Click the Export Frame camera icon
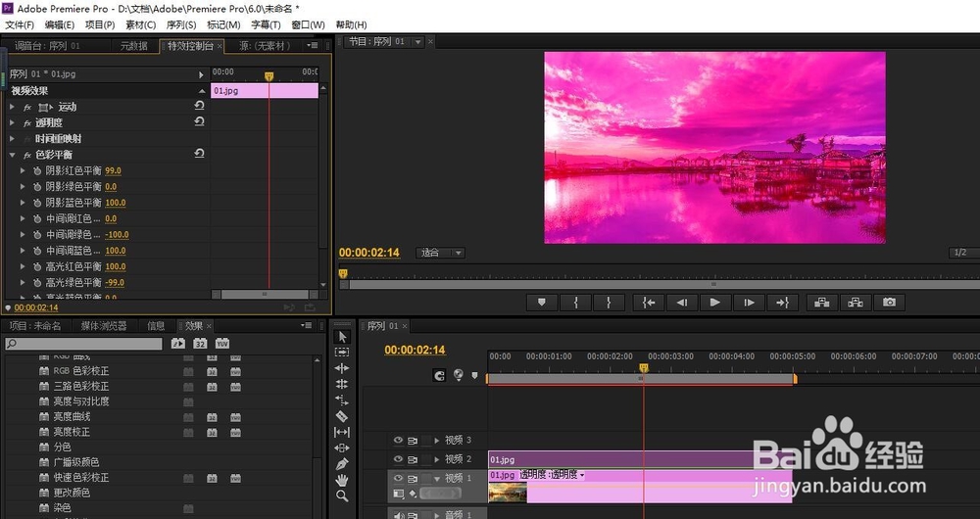Image resolution: width=980 pixels, height=519 pixels. tap(889, 303)
